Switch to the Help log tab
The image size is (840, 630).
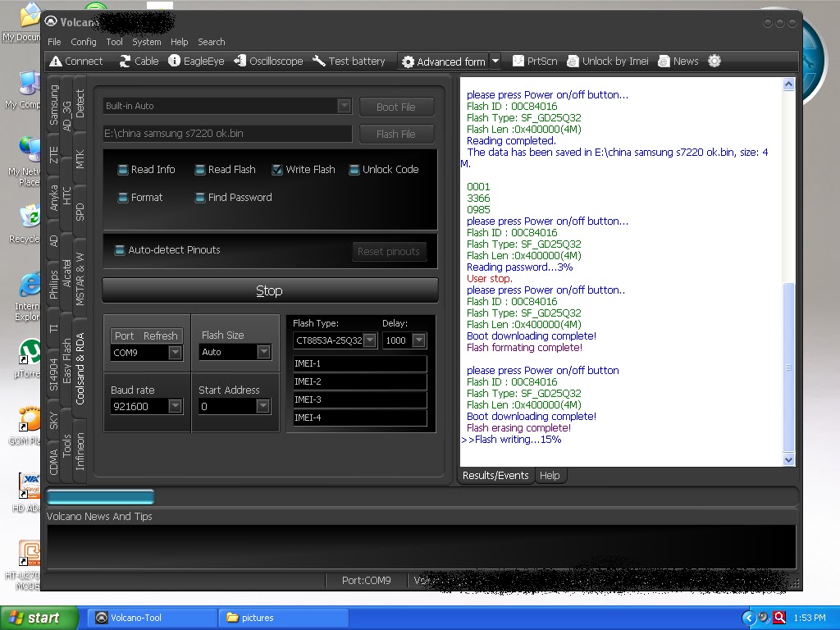pos(550,476)
